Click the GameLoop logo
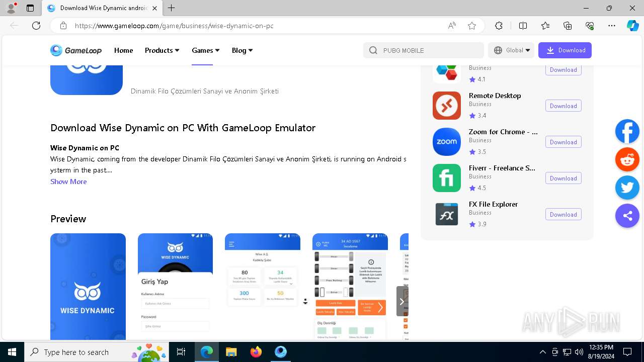 point(76,50)
